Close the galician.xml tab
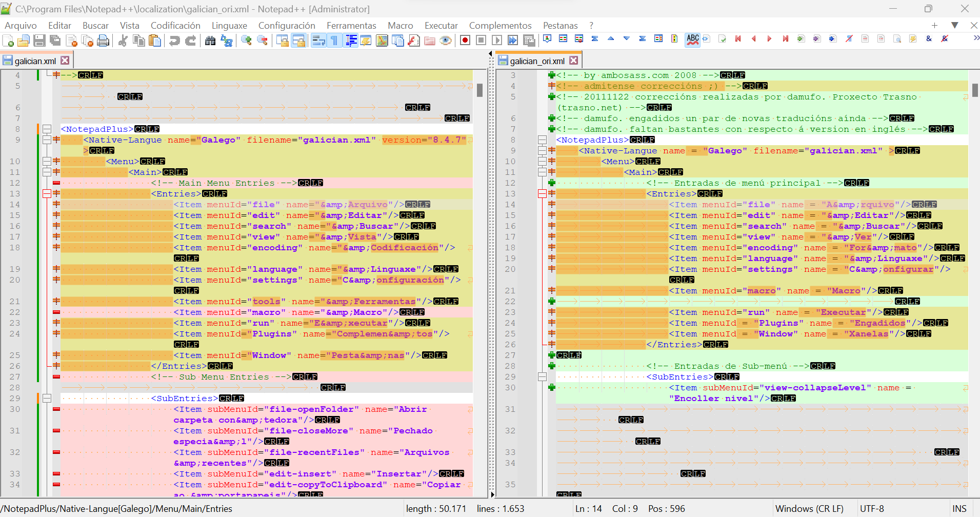 [x=65, y=61]
